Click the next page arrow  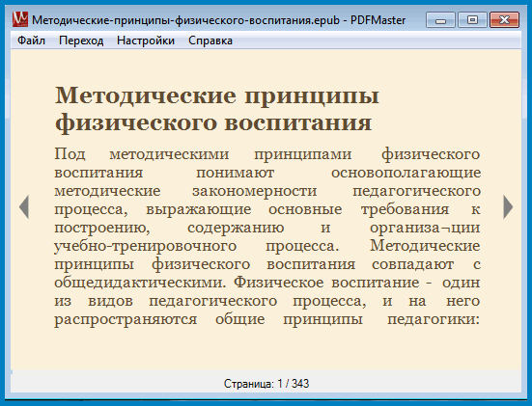pos(508,207)
